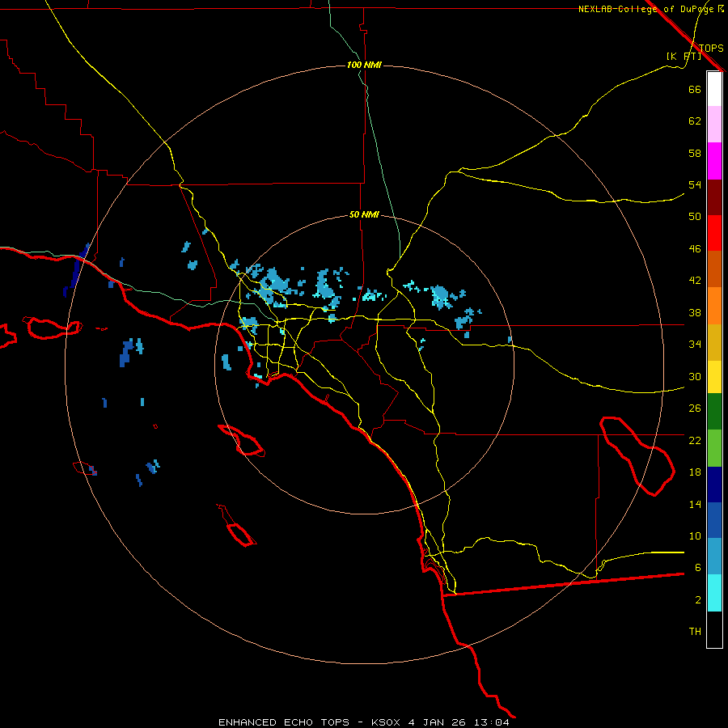Pick the bright orange legend swatch
728x728 pixels.
(714, 306)
